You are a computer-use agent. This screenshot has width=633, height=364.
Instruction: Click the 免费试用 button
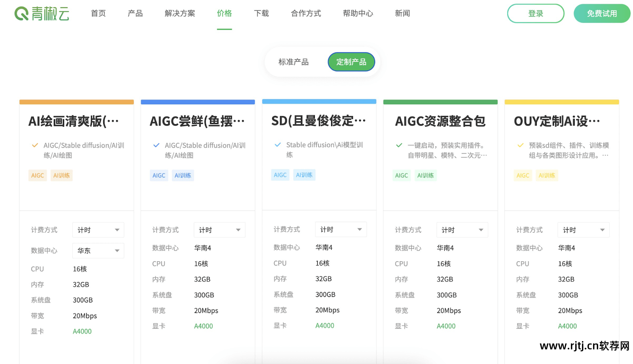point(602,13)
